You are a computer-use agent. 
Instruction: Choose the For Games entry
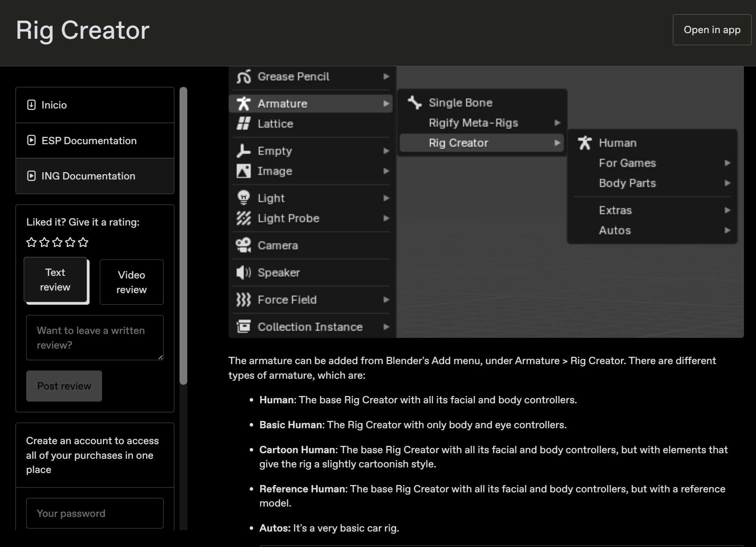[x=652, y=163]
